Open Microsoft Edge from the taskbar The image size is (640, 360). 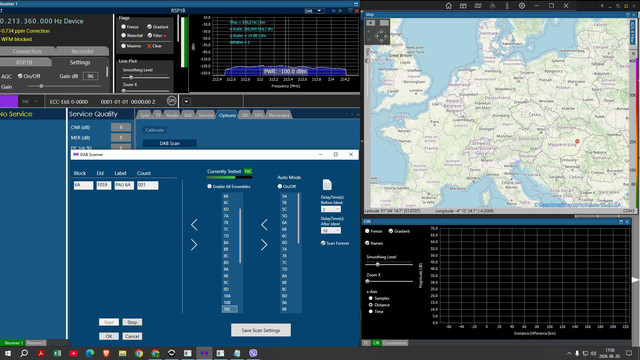(x=90, y=353)
